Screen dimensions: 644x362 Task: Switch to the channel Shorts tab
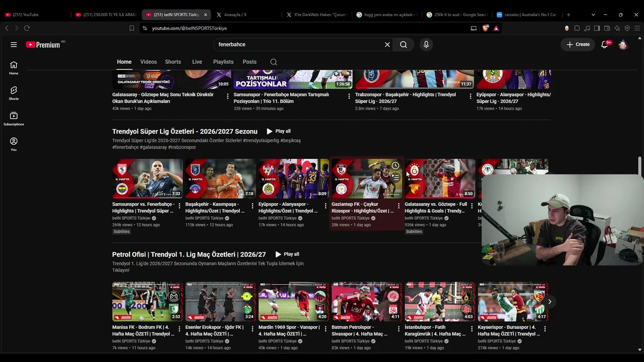pyautogui.click(x=173, y=62)
